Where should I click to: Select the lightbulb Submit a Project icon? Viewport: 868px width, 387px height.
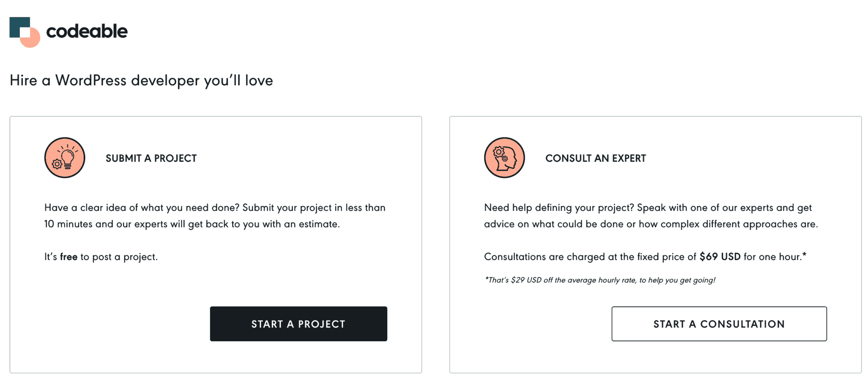[x=64, y=157]
